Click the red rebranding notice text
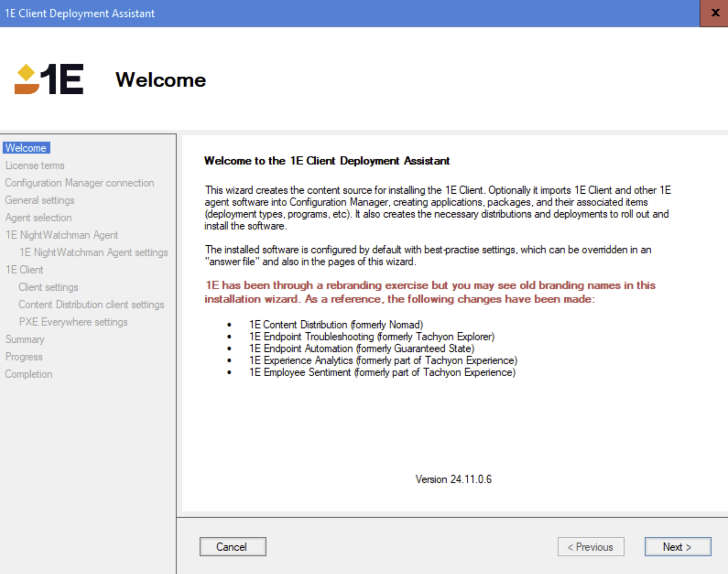Screen dimensions: 728x574 (x=430, y=292)
